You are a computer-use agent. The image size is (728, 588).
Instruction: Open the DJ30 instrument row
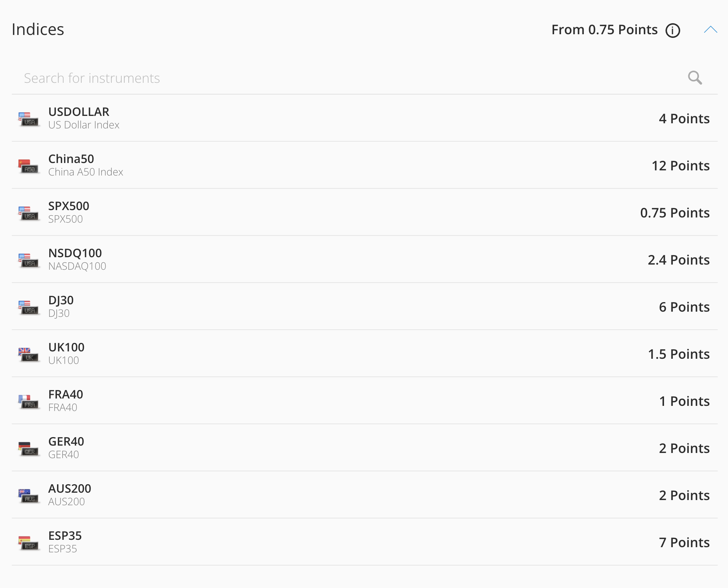pyautogui.click(x=364, y=307)
